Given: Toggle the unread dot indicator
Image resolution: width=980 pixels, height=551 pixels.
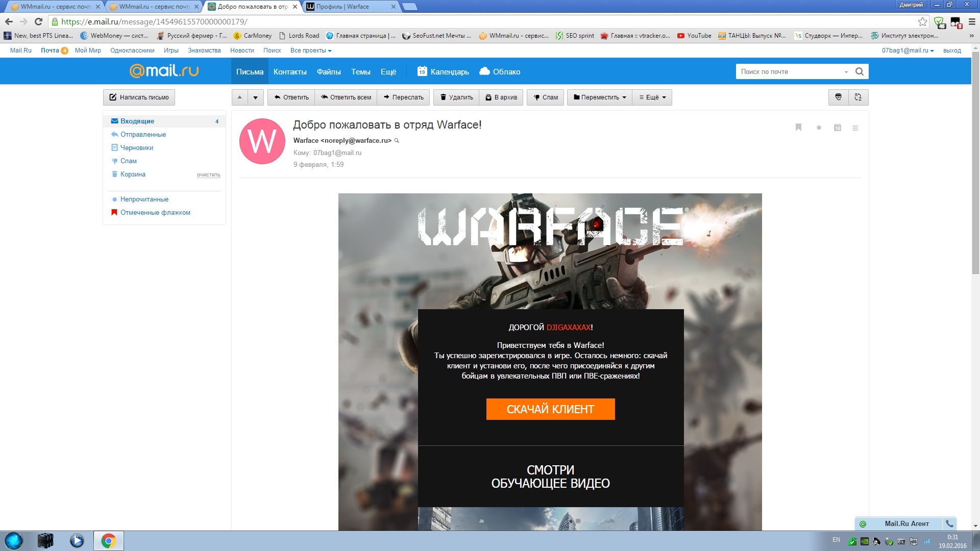Looking at the screenshot, I should tap(819, 128).
